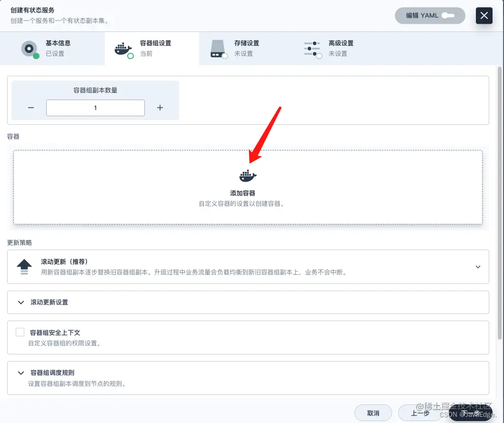Viewport: 504px width, 423px height.
Task: Click the replica number input field
Action: (x=95, y=108)
